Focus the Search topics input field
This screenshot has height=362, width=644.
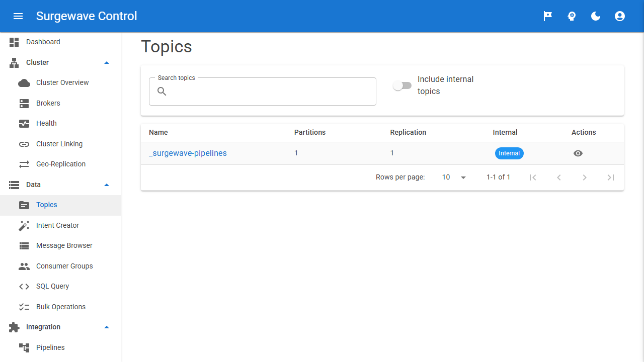click(263, 92)
